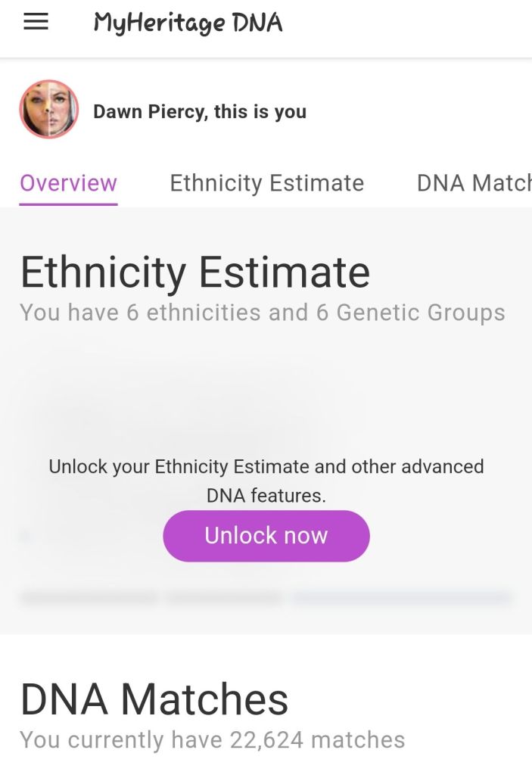Screen dimensions: 532x775
Task: Click the blurred blue link bar
Action: click(x=401, y=598)
